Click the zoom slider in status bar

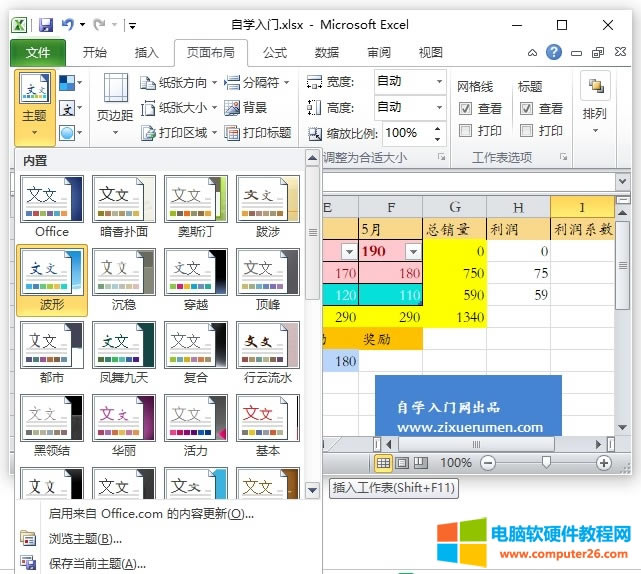click(x=546, y=463)
